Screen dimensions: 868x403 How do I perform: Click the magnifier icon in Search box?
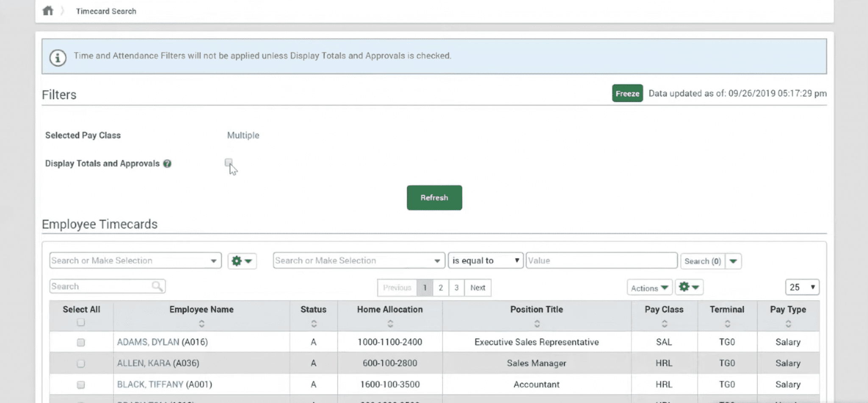[157, 286]
